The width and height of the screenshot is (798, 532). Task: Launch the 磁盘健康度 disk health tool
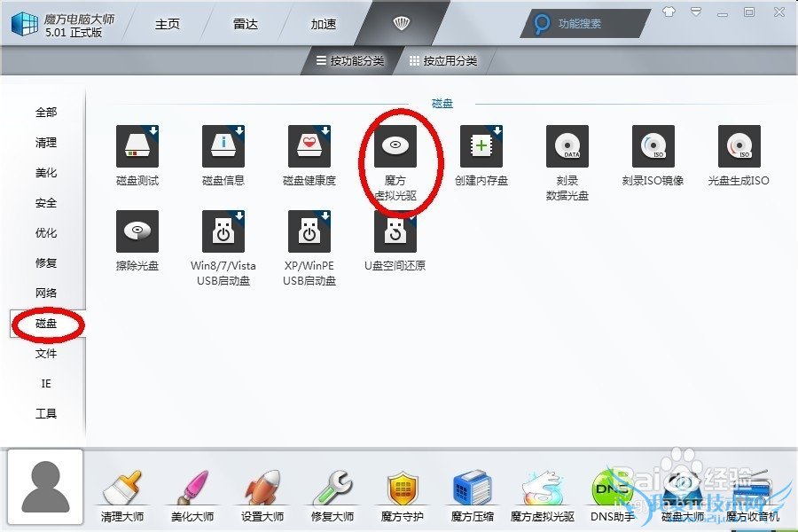coord(309,146)
